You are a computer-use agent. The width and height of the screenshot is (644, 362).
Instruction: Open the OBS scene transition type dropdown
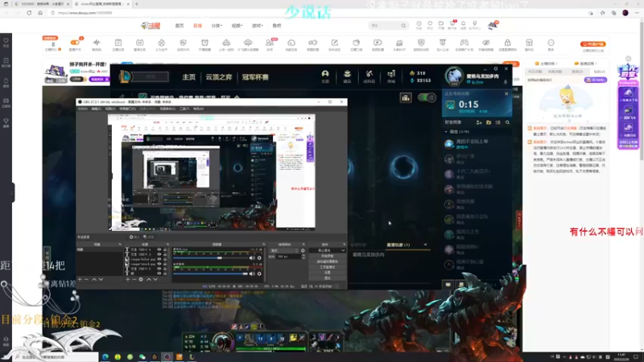pyautogui.click(x=284, y=250)
